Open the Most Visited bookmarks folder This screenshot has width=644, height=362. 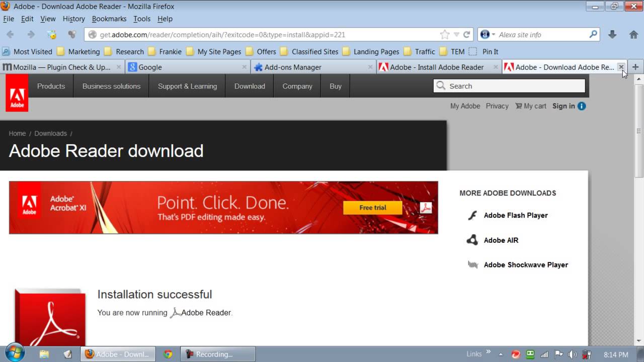pyautogui.click(x=28, y=51)
